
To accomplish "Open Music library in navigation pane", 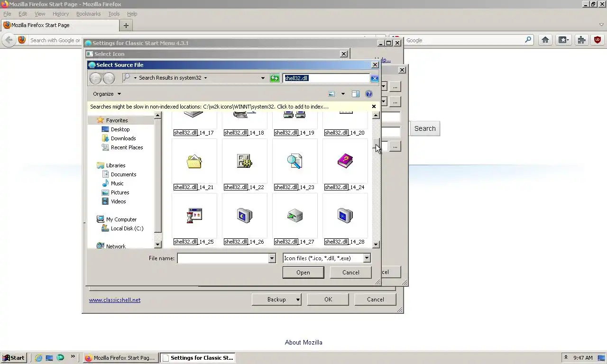I will click(117, 183).
